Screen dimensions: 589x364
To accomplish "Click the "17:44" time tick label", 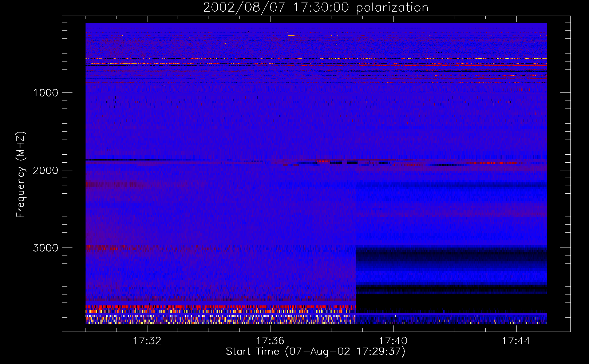I will 516,341.
